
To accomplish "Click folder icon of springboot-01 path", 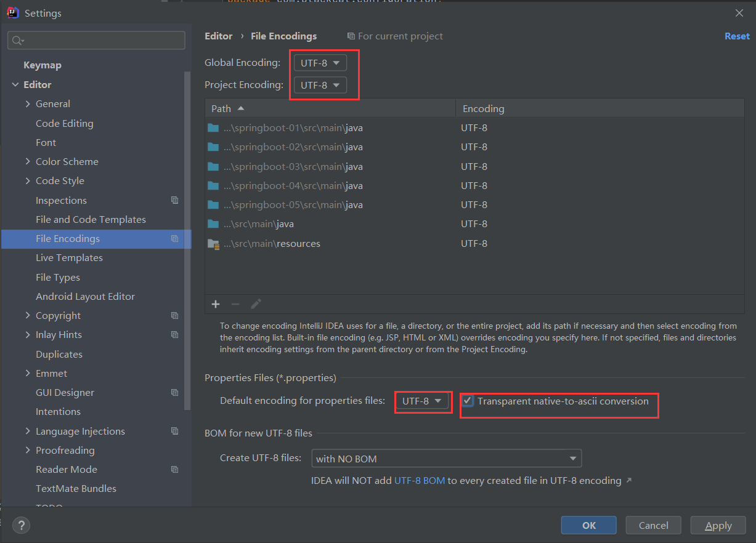I will point(213,128).
